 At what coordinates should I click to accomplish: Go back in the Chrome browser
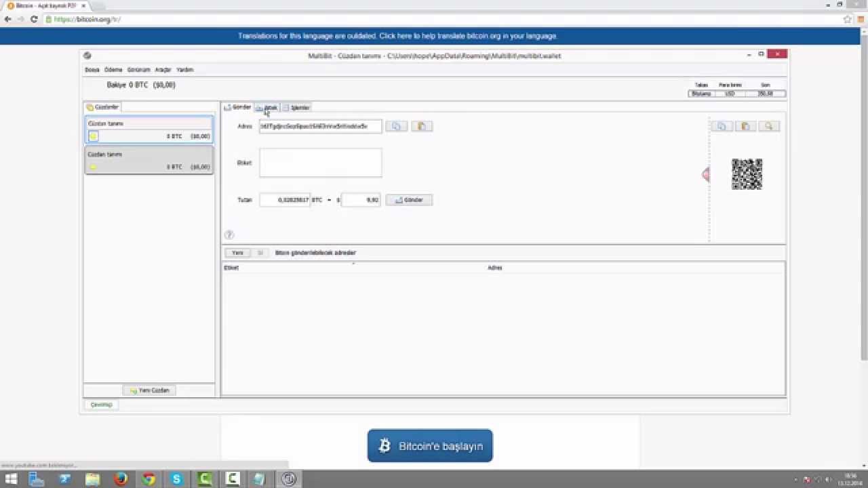[7, 19]
